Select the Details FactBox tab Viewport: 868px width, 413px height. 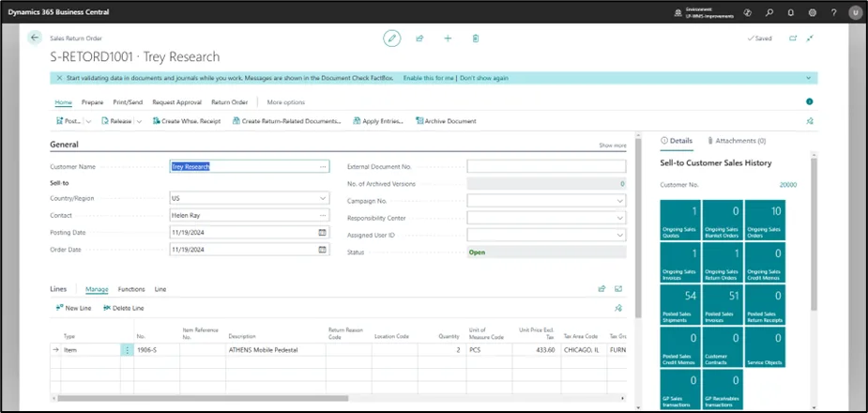(677, 141)
